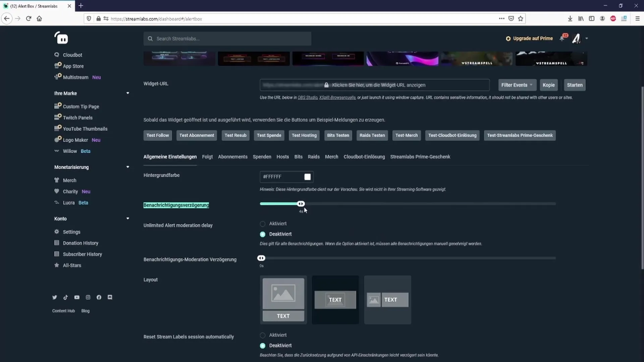Switch to the Bits tab
The image size is (644, 362).
(299, 157)
